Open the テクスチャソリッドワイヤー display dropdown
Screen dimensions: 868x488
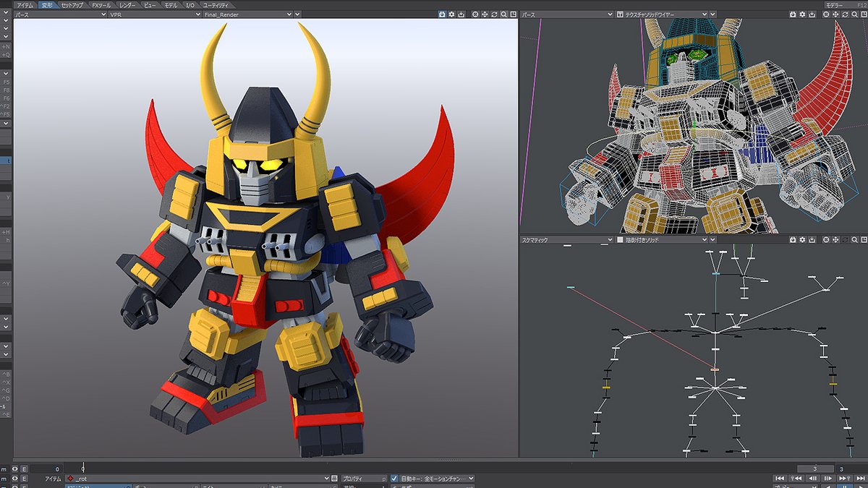click(661, 14)
